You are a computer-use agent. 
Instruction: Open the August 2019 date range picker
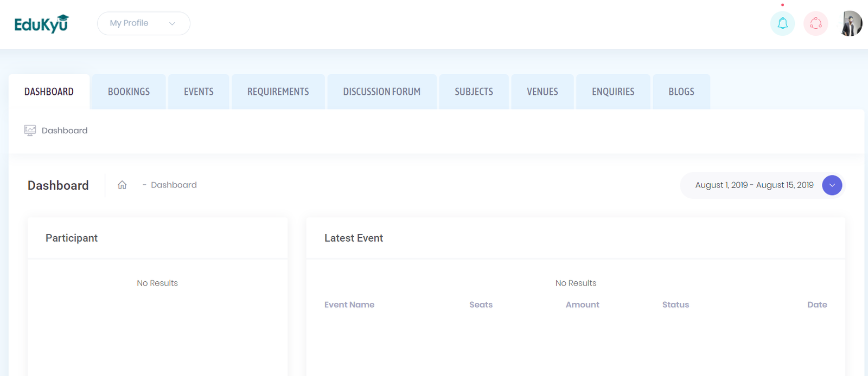pos(754,185)
